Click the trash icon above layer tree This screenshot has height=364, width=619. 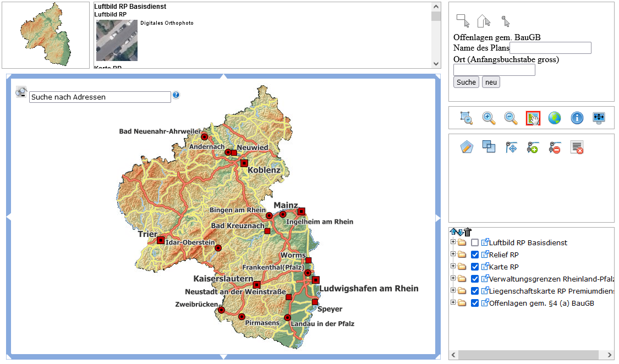click(x=468, y=232)
